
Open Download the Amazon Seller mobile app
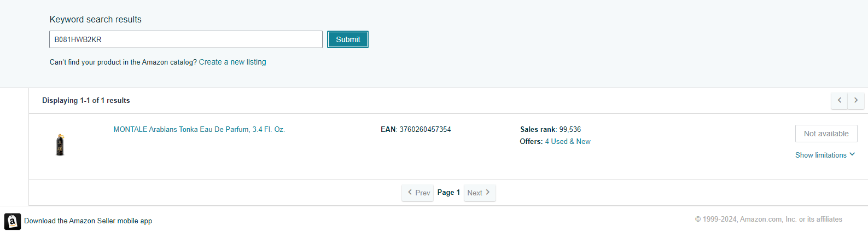[88, 221]
